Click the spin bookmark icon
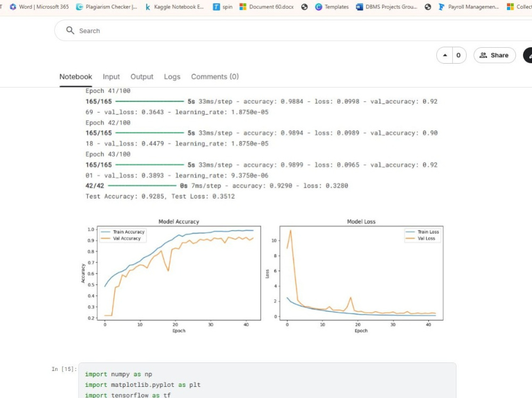Screen dimensions: 532x398 click(x=216, y=7)
